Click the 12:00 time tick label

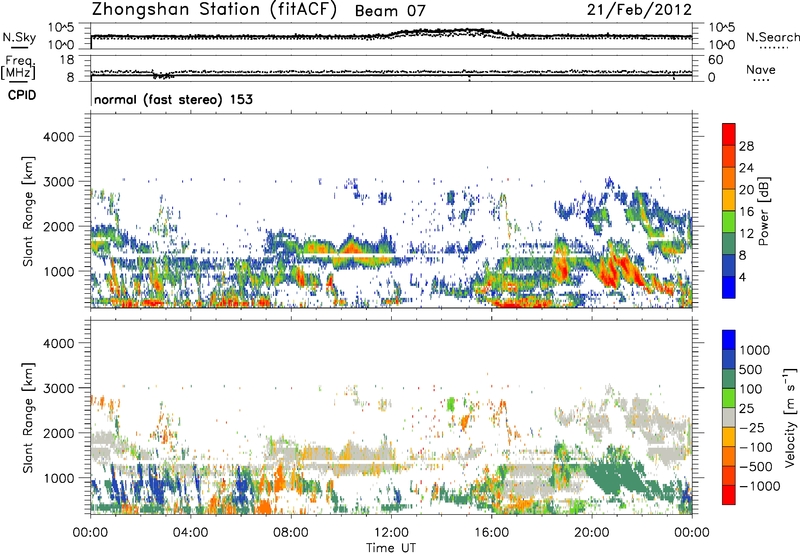(391, 533)
